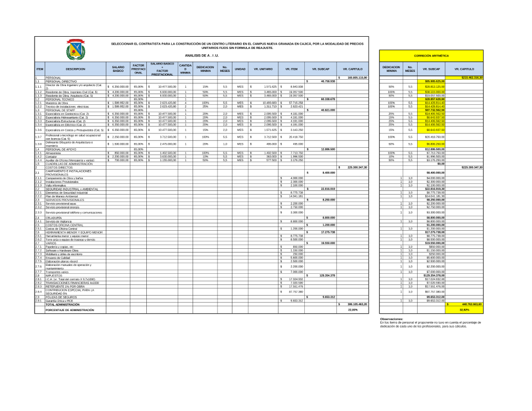Select the 'UNIDAD' column header
The height and width of the screenshot is (411, 532).
point(240,69)
